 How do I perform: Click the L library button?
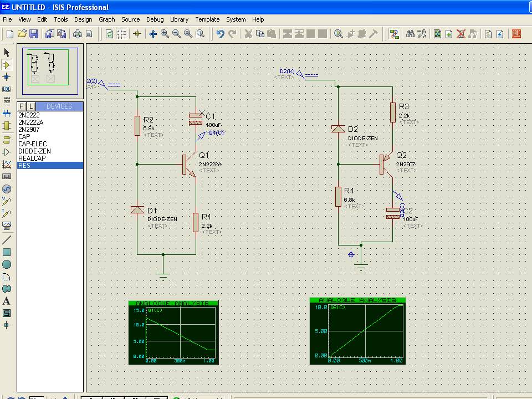point(30,106)
